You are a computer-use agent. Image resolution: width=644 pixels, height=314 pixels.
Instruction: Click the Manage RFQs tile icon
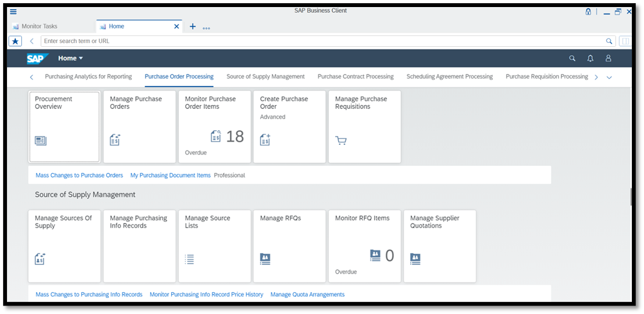tap(265, 259)
